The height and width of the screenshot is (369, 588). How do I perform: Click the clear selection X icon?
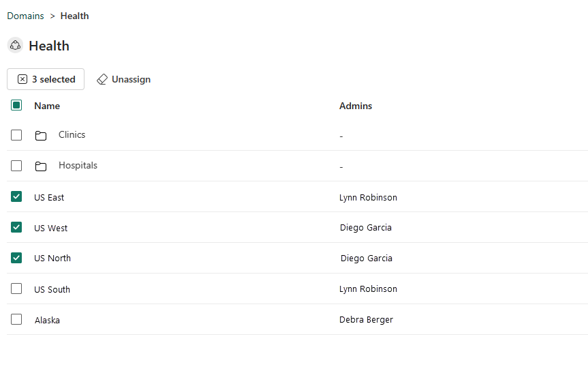(x=22, y=80)
